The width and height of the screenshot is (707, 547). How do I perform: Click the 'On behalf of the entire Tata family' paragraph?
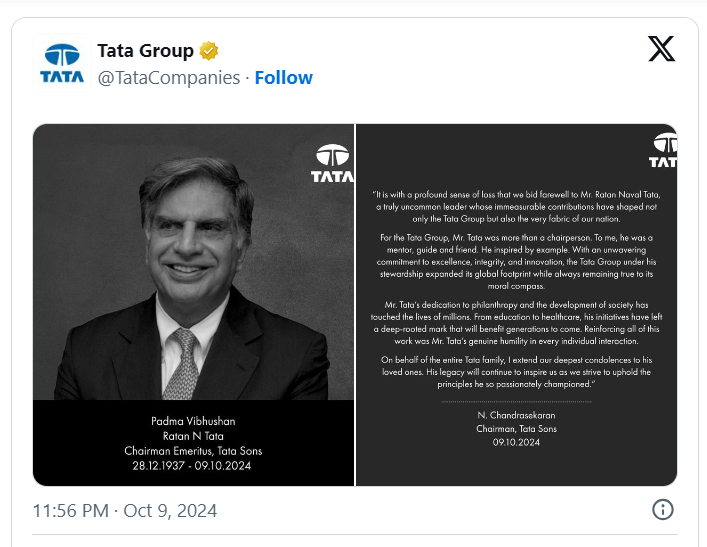pyautogui.click(x=516, y=372)
